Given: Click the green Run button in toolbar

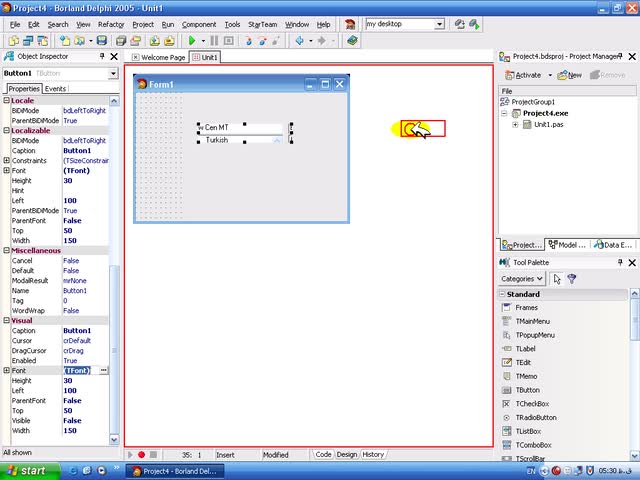Looking at the screenshot, I should 191,40.
